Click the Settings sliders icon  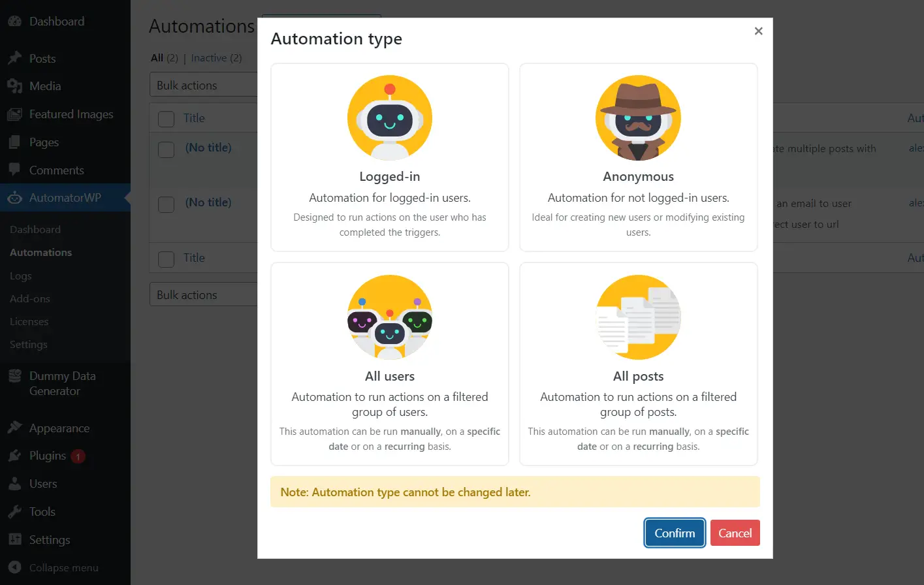14,540
